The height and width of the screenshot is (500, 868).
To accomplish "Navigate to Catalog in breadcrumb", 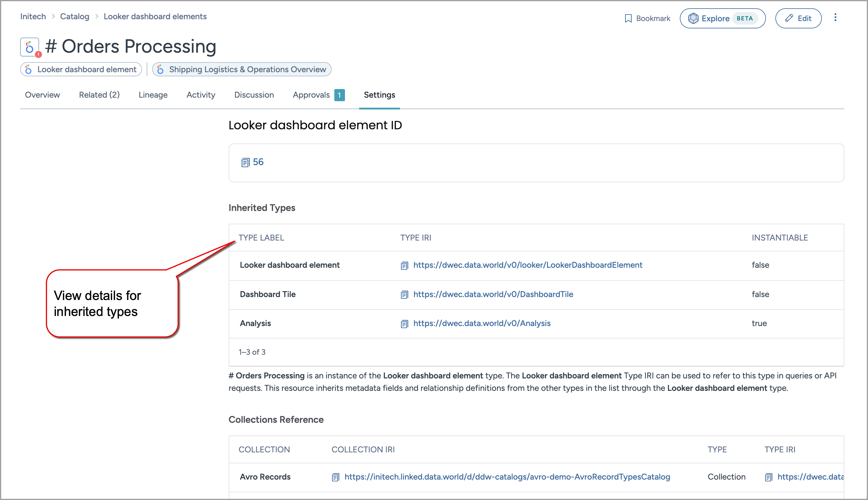I will click(75, 17).
